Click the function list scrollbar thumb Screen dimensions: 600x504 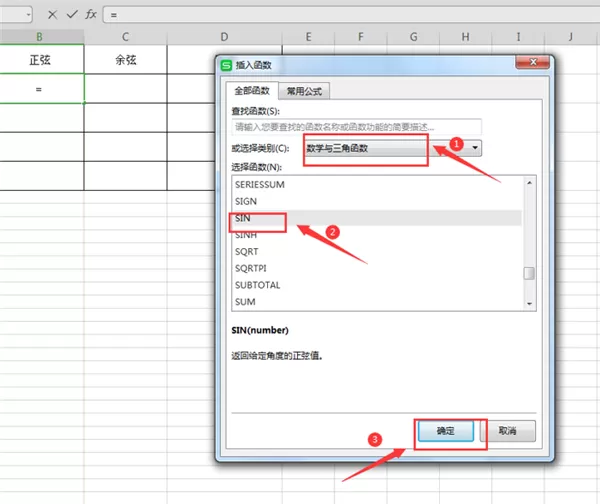coord(529,273)
